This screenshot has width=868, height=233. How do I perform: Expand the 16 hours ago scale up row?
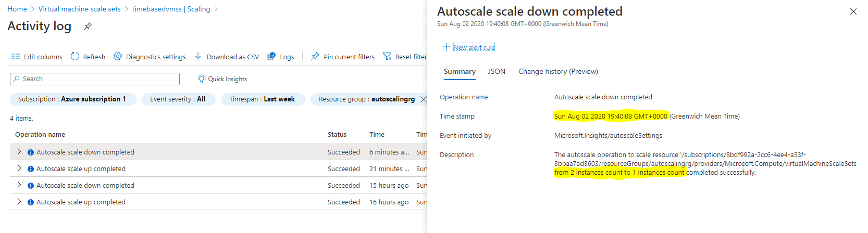[x=19, y=201]
